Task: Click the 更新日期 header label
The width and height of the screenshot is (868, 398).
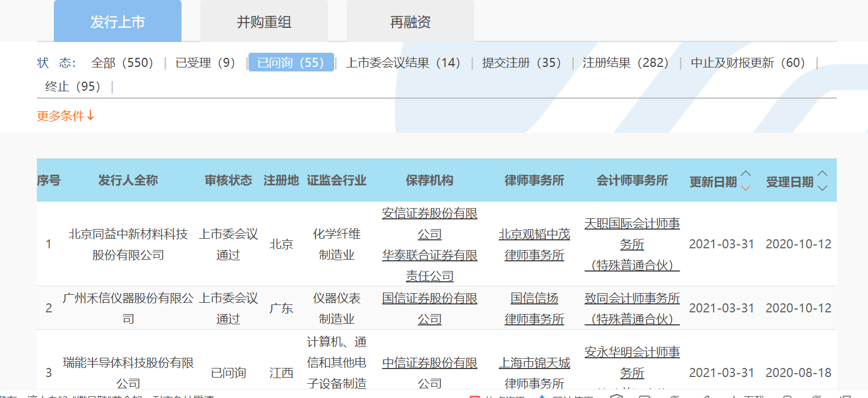Action: click(x=713, y=182)
